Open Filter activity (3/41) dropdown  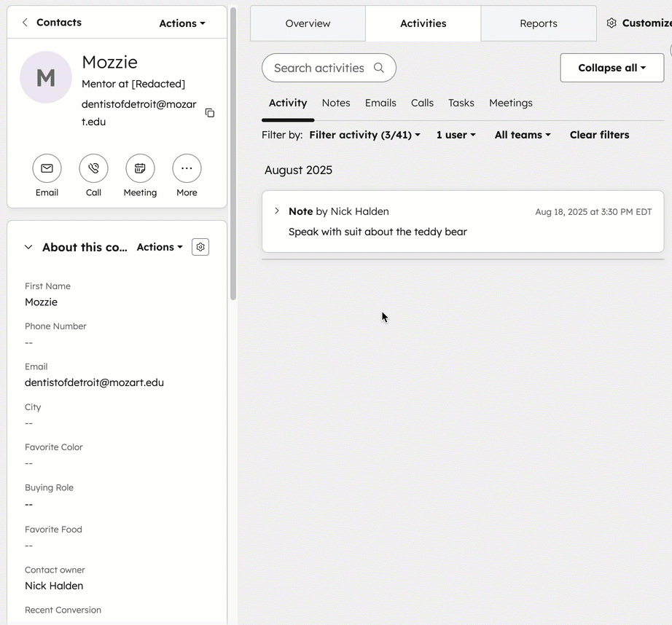[x=364, y=135]
